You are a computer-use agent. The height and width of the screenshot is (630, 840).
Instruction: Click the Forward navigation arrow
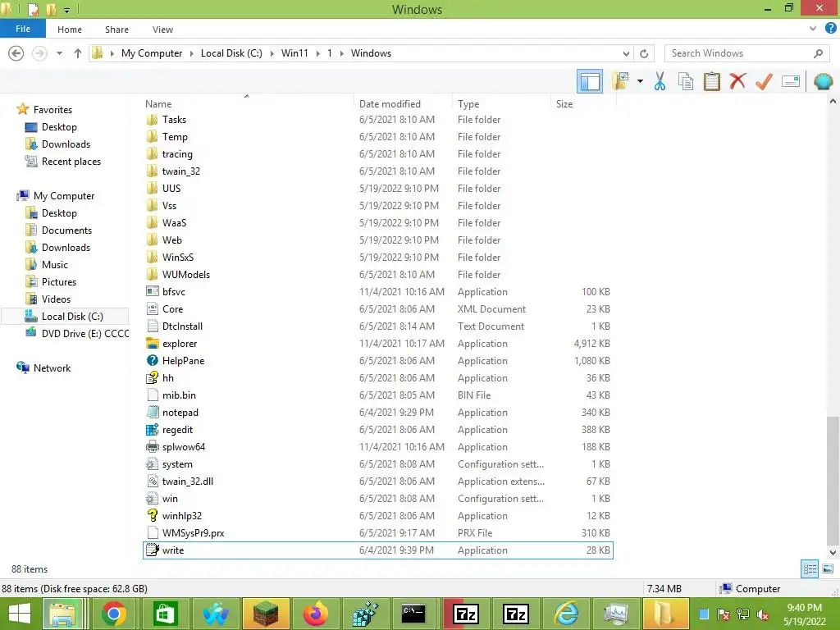tap(39, 53)
